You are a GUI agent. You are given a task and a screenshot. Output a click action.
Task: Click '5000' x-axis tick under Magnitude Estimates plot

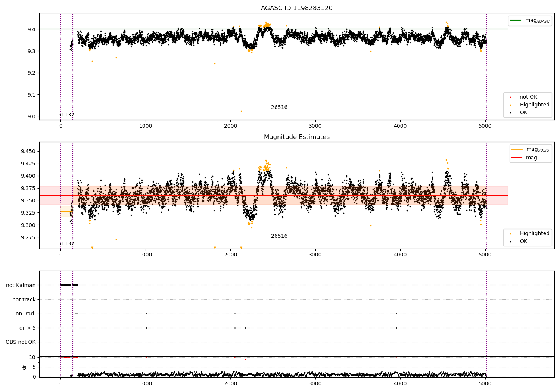click(x=485, y=255)
